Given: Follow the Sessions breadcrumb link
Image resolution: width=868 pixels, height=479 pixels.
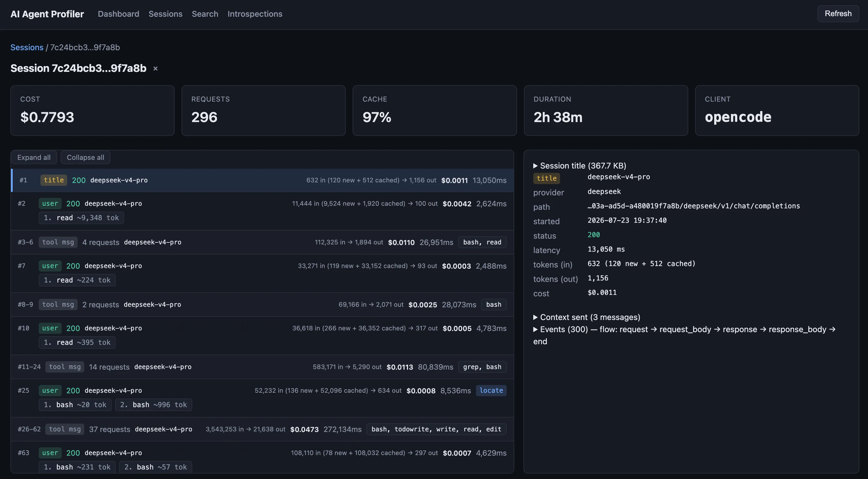Looking at the screenshot, I should pos(27,47).
